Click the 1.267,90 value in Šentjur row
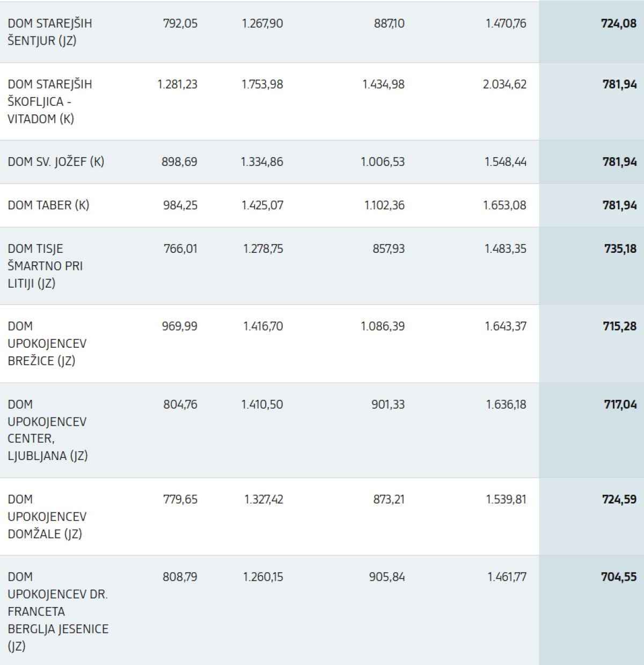 (x=262, y=24)
